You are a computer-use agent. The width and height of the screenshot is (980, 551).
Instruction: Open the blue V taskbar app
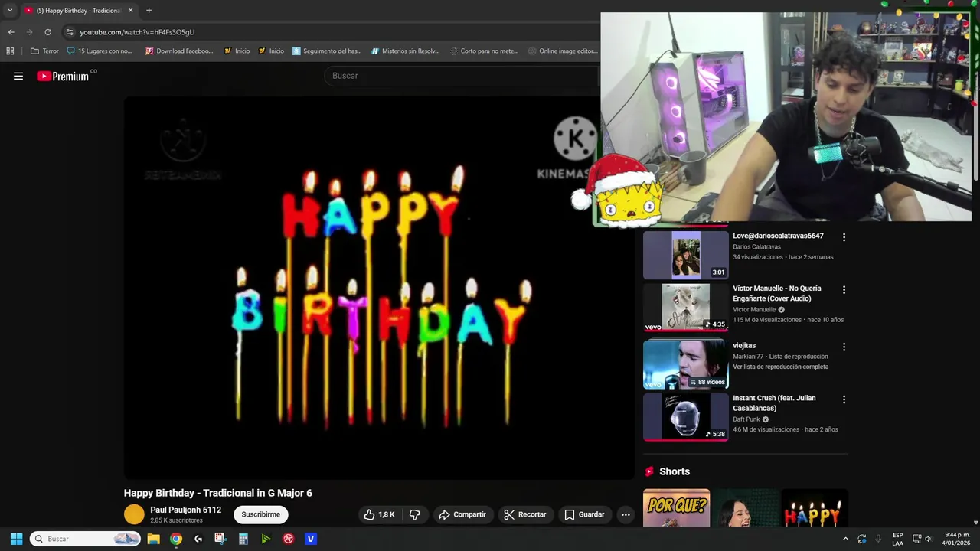click(310, 539)
